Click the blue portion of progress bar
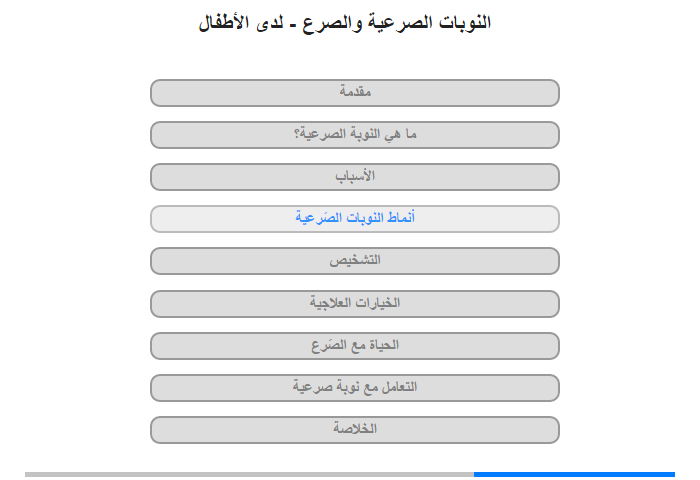Screen dimensions: 700x480 574,474
